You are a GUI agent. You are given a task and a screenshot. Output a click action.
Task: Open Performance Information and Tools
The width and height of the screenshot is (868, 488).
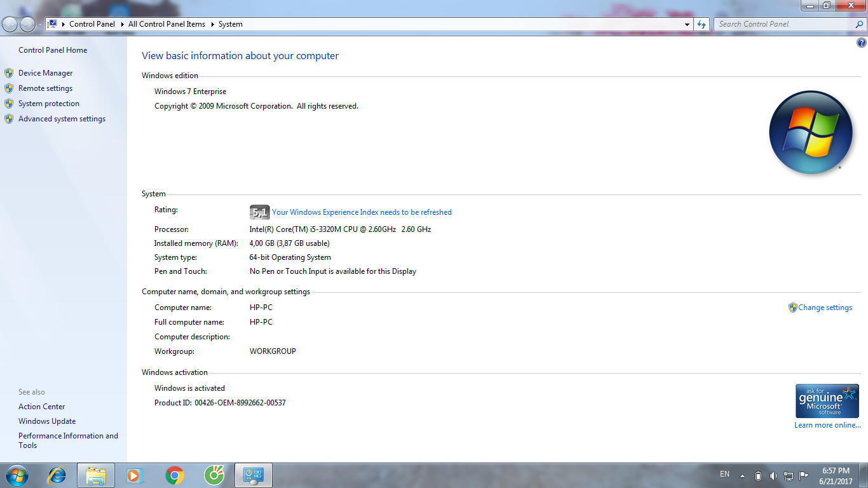(x=68, y=440)
